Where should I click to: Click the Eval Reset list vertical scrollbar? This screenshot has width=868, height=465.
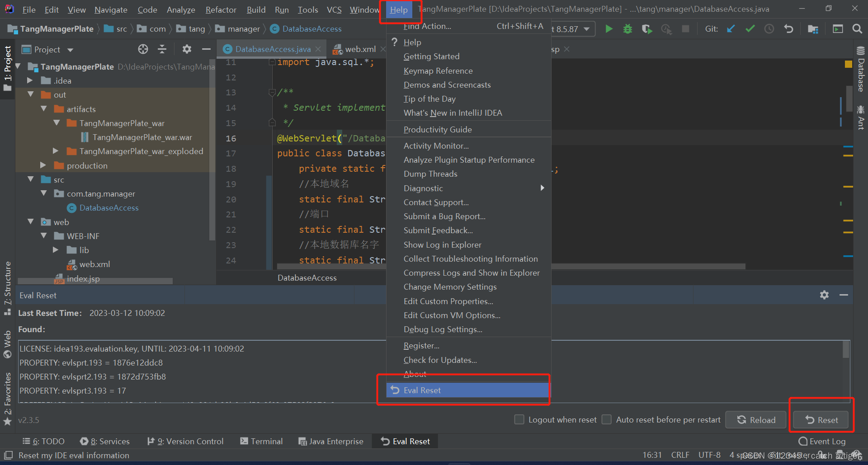coord(846,350)
